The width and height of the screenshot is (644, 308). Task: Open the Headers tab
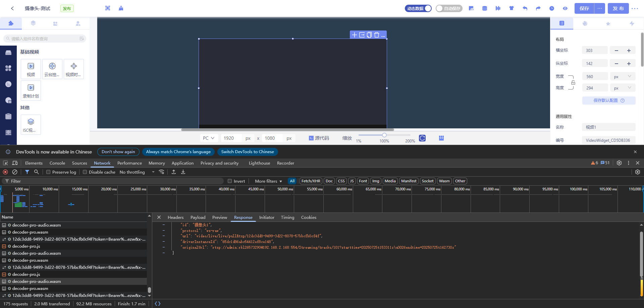(175, 218)
